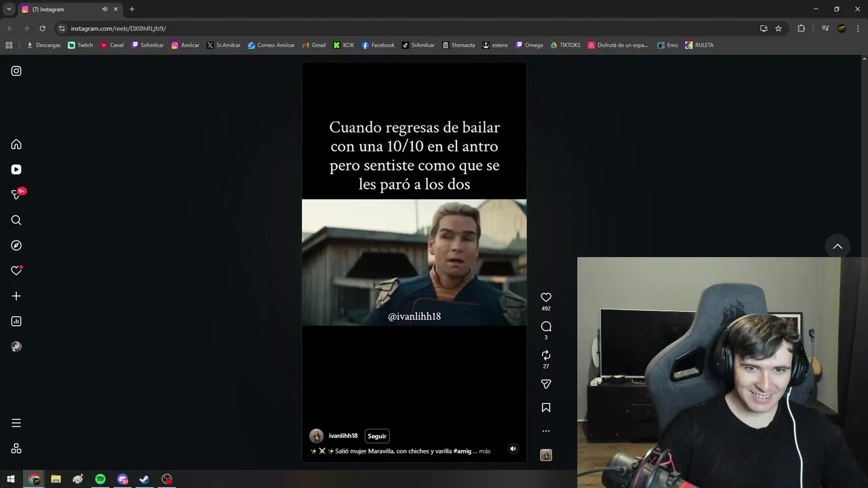This screenshot has height=488, width=868.
Task: Open TIKTOKS bookmark
Action: [566, 45]
